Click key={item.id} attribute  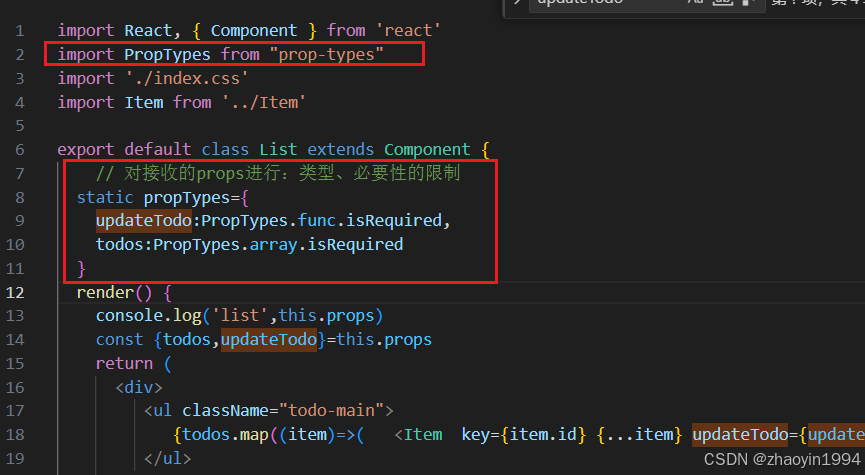click(523, 435)
